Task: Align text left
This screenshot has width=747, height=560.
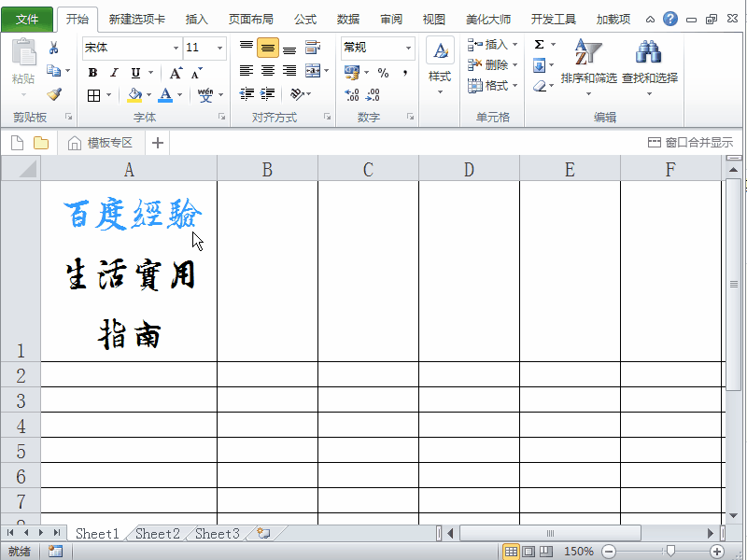Action: [x=247, y=71]
